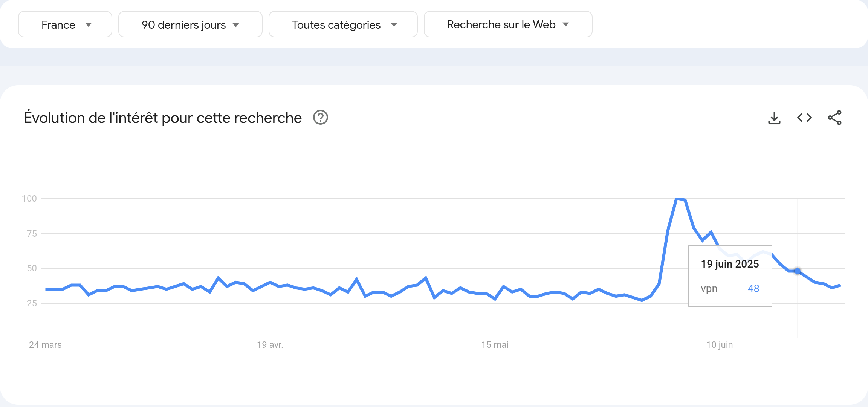Open the Toutes catégories filter
868x407 pixels.
tap(343, 24)
